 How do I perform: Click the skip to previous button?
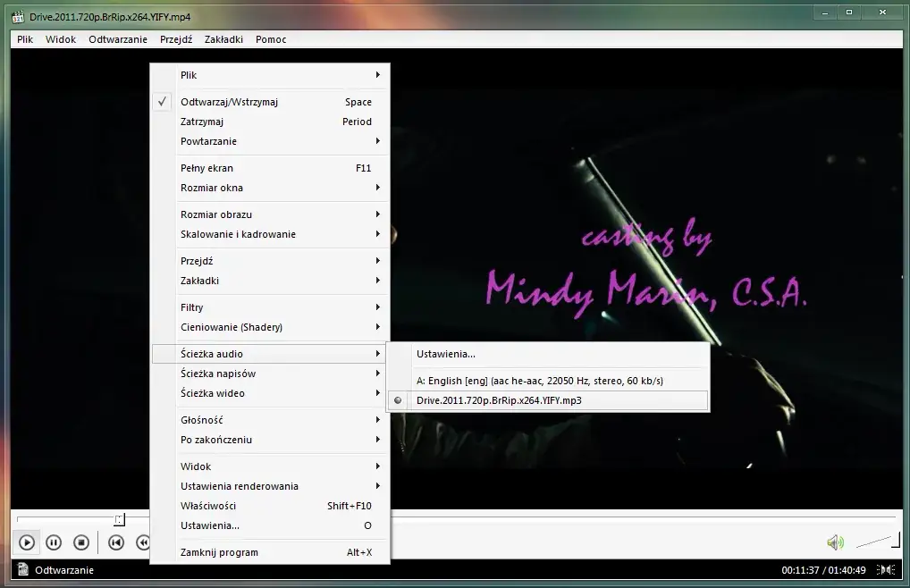pyautogui.click(x=116, y=542)
